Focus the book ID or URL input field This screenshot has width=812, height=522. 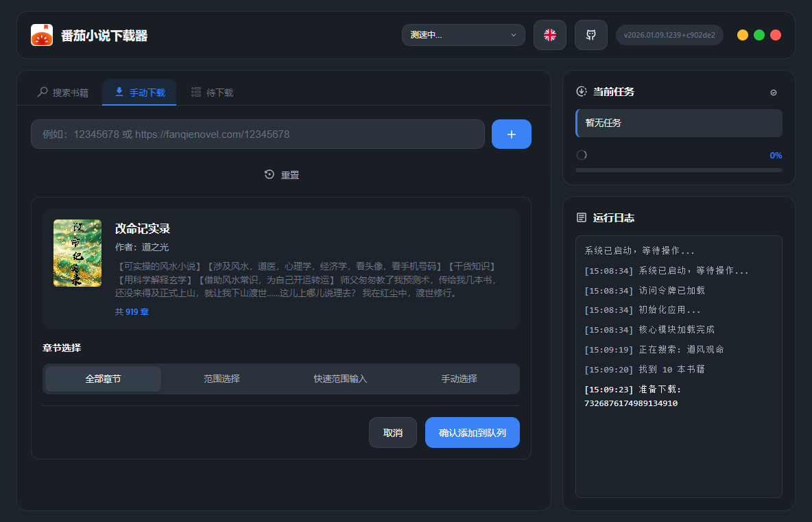click(x=257, y=134)
